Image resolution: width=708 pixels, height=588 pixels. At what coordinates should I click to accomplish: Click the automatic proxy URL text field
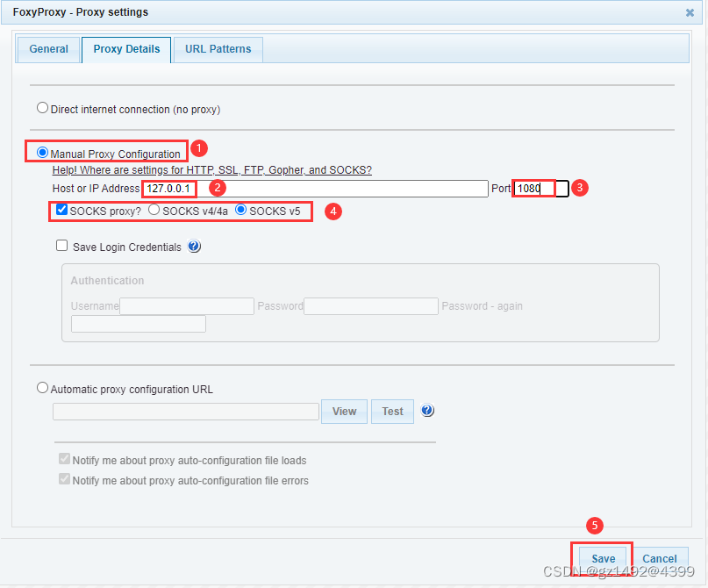pos(186,412)
